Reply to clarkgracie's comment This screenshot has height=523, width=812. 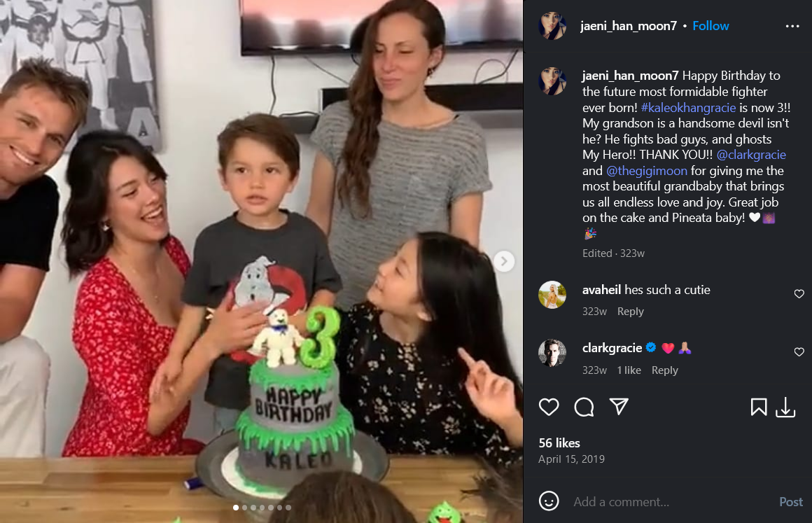pos(664,370)
